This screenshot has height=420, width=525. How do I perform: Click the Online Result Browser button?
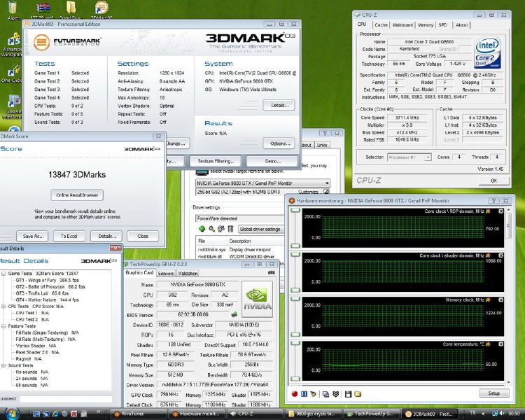(77, 195)
